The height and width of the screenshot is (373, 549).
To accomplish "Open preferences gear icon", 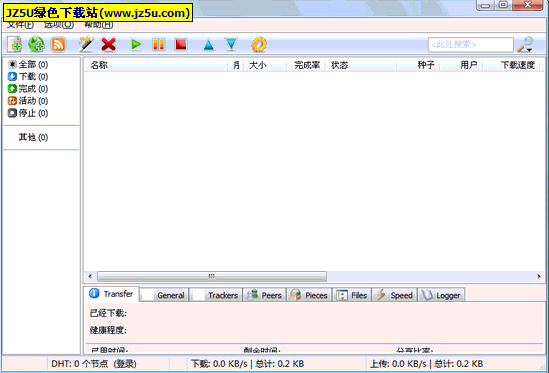I will pos(259,44).
